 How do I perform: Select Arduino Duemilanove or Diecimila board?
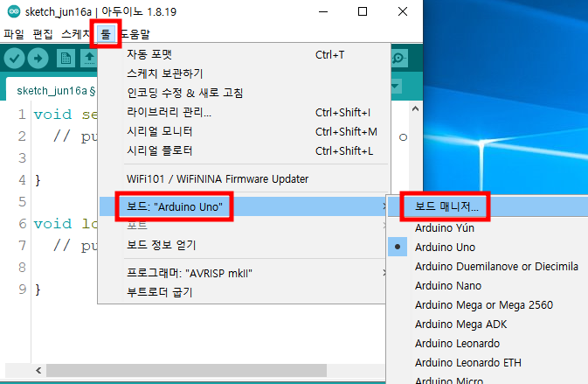coord(488,266)
